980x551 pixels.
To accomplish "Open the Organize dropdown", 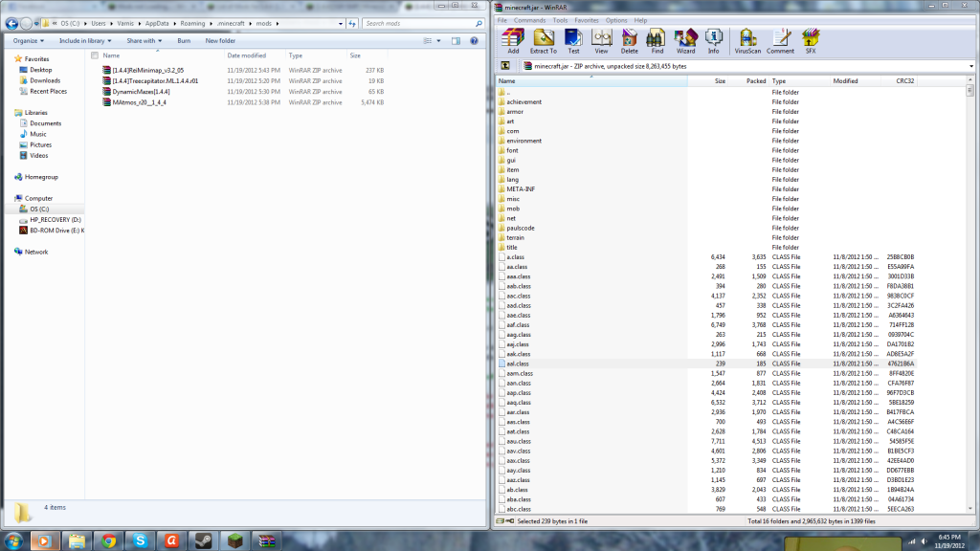I will pyautogui.click(x=29, y=41).
